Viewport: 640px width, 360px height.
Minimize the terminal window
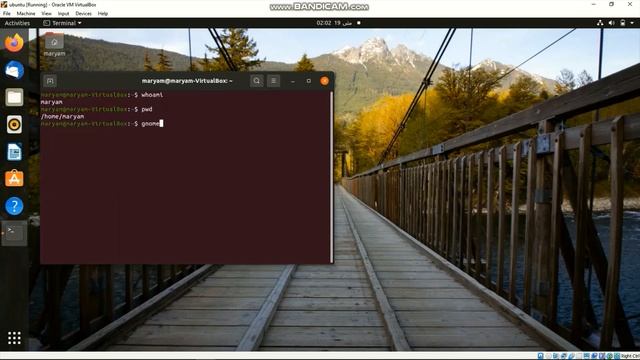coord(293,81)
